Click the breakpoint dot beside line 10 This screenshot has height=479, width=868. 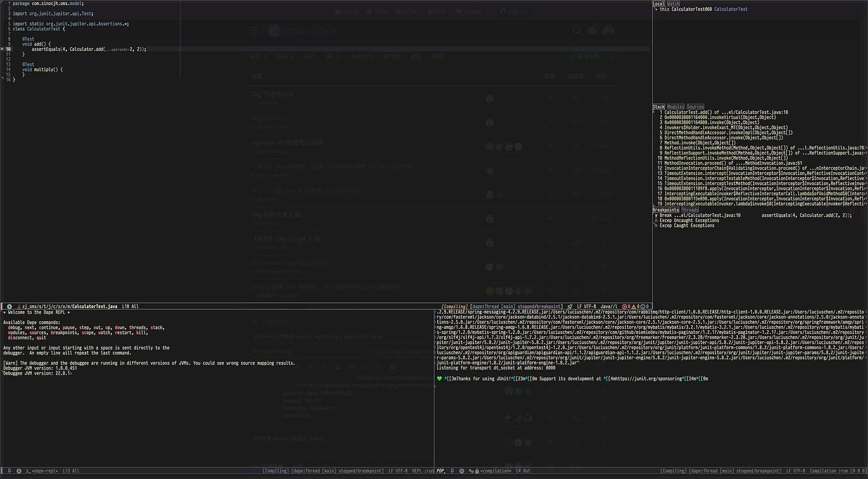[2, 48]
